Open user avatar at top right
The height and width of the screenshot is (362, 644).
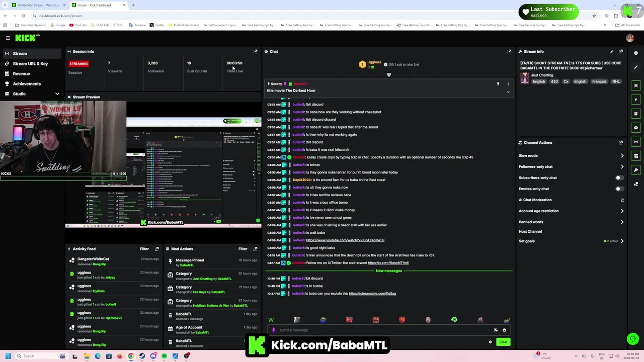pyautogui.click(x=629, y=38)
